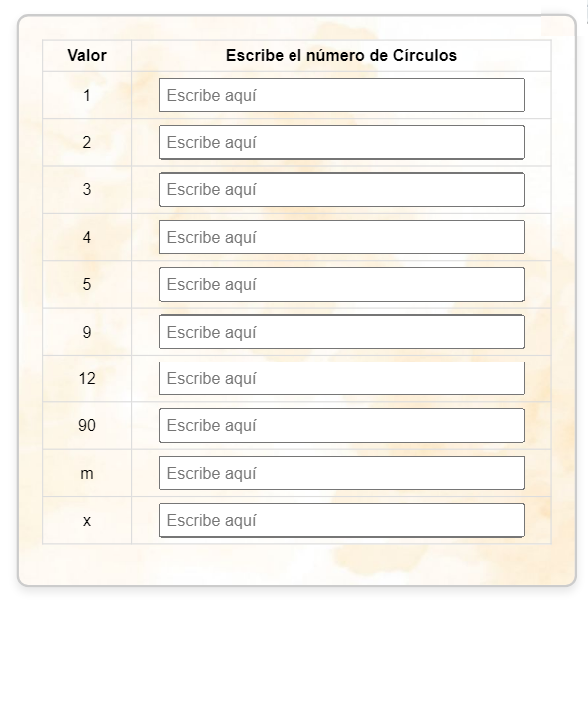Select the text box next to 9

click(x=341, y=332)
